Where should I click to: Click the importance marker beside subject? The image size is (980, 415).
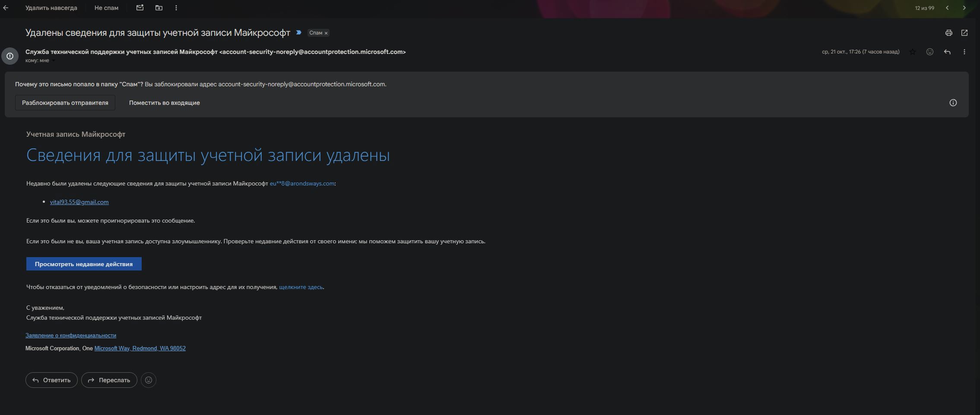click(x=298, y=33)
